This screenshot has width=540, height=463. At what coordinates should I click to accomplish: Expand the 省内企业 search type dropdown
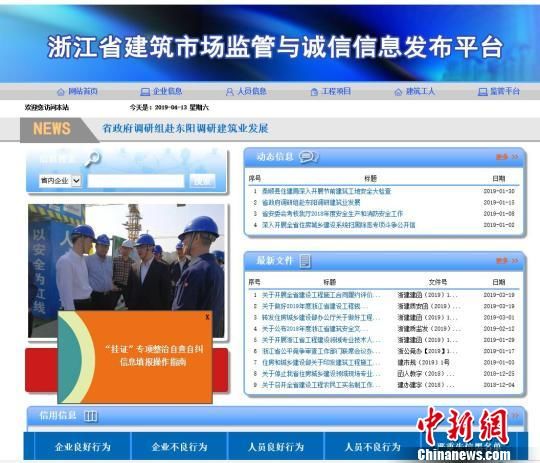tap(60, 181)
